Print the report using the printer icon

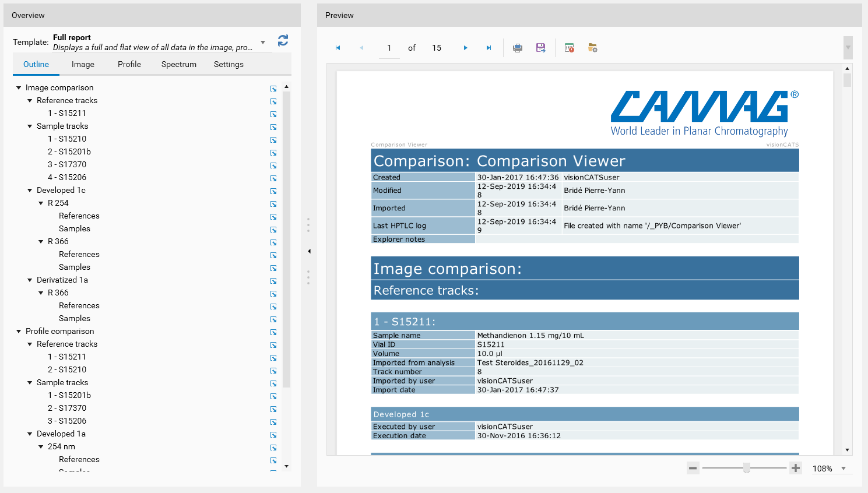tap(517, 48)
